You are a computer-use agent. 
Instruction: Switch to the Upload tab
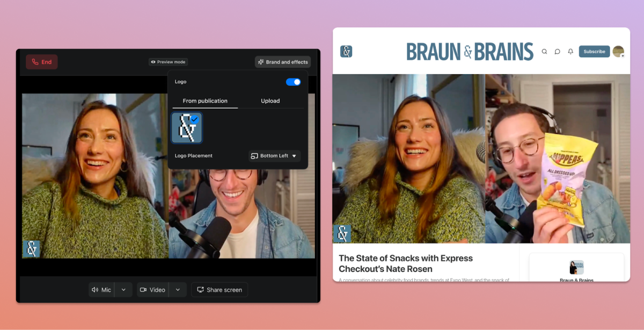(270, 101)
